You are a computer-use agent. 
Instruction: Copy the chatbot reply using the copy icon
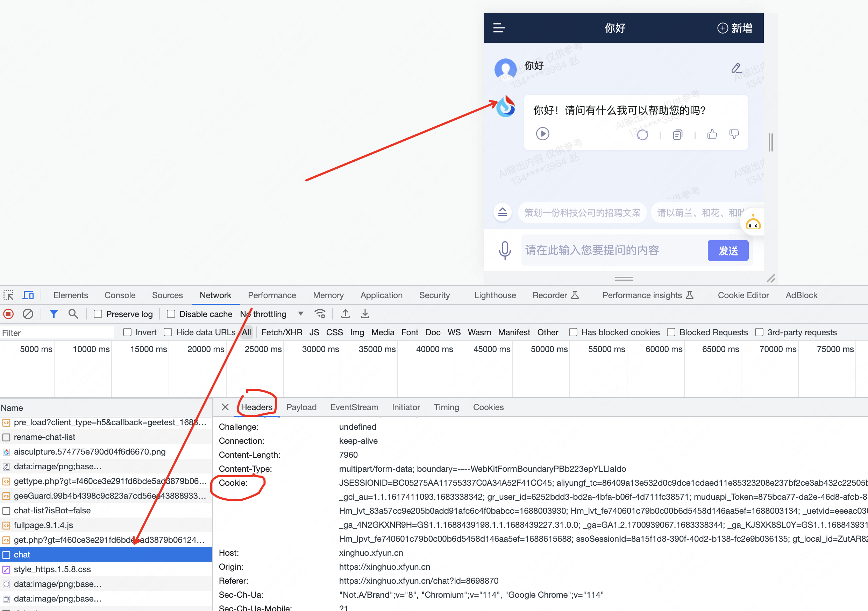[x=677, y=135]
